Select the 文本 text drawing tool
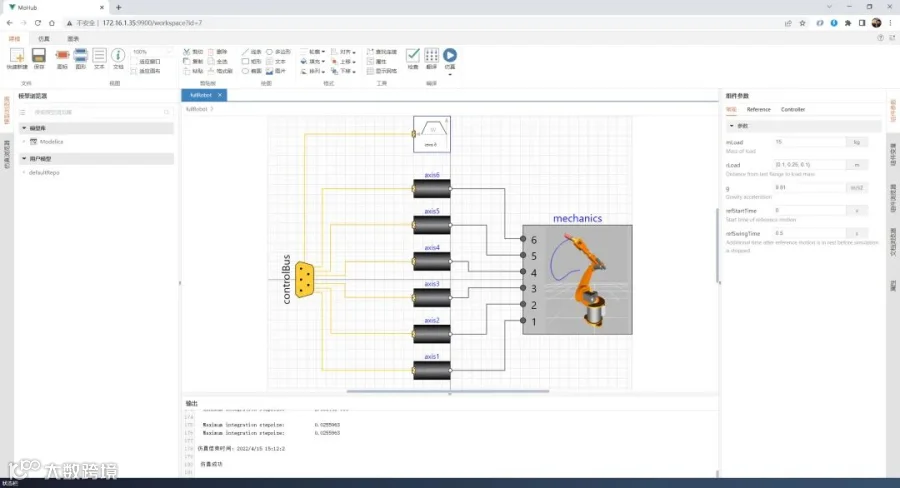Screen dimensions: 900x488 pyautogui.click(x=276, y=61)
